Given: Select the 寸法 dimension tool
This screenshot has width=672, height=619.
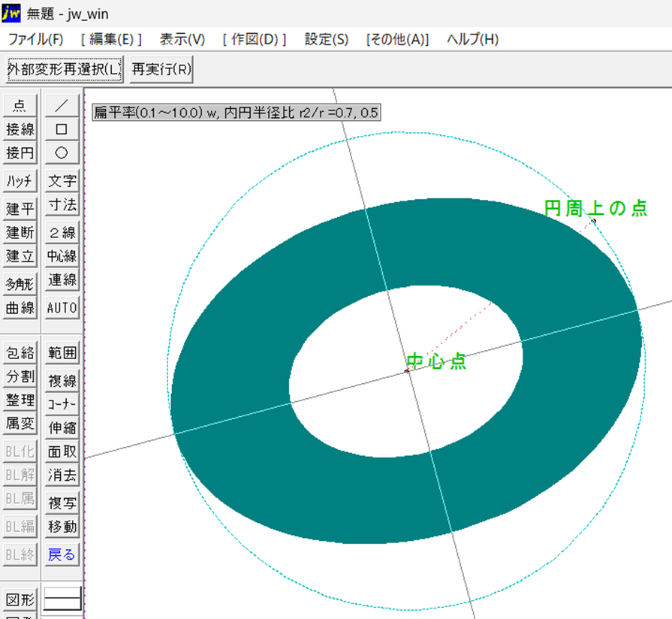Looking at the screenshot, I should tap(62, 204).
